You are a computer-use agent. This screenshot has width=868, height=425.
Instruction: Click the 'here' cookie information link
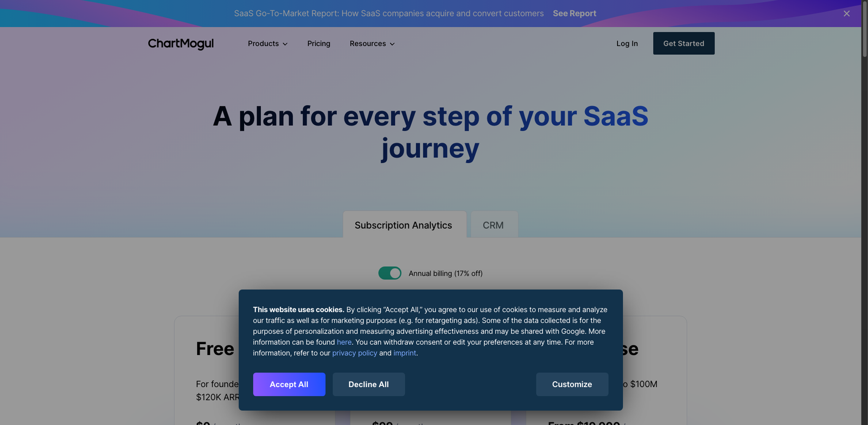pos(344,342)
